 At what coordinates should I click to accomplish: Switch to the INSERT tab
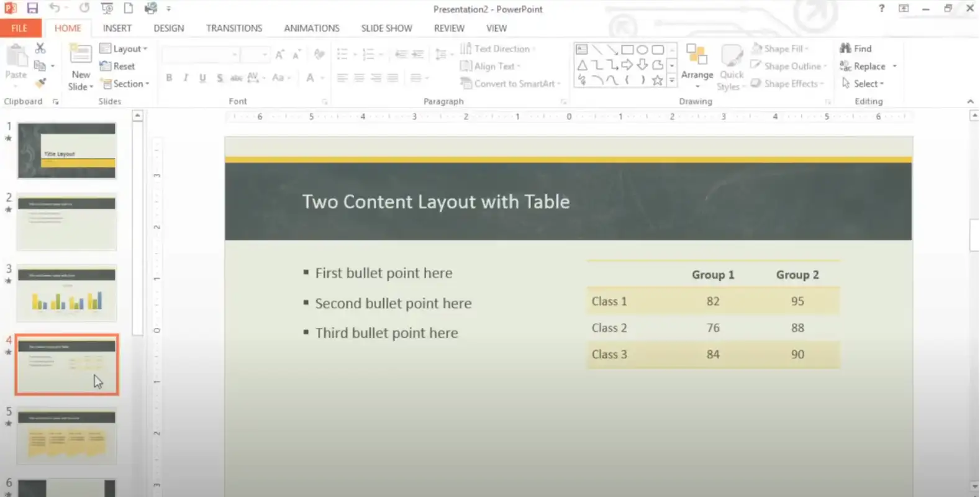(117, 28)
